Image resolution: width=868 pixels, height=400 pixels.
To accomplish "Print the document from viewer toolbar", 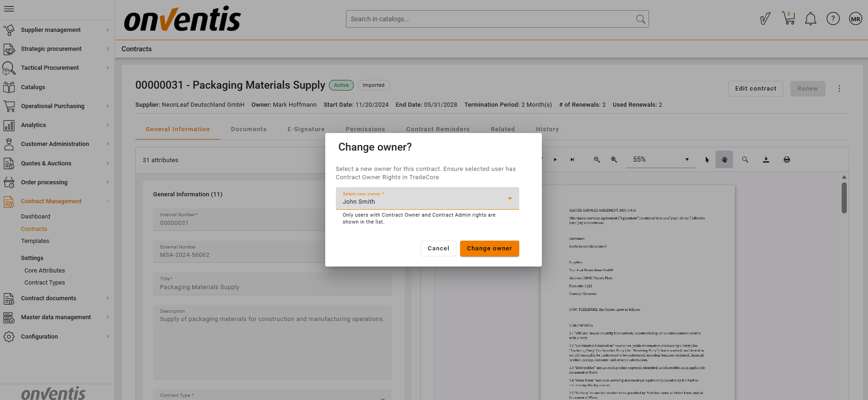I will click(x=787, y=160).
